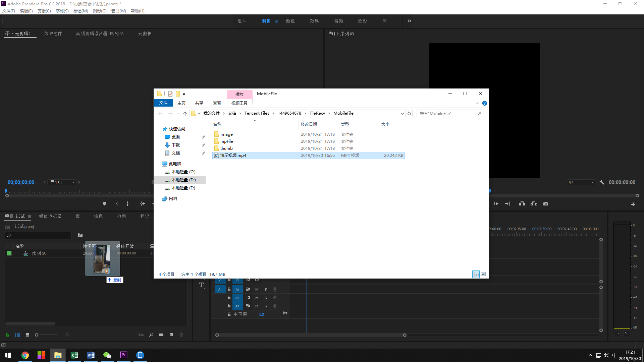Click Mark In in Source monitor
644x362 pixels.
click(x=117, y=204)
